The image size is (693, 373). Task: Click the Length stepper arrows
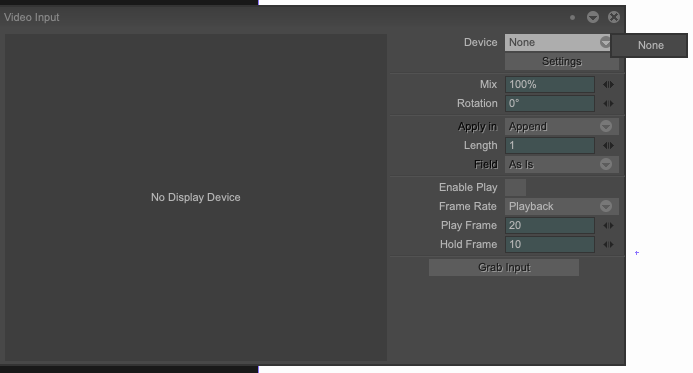pyautogui.click(x=609, y=145)
